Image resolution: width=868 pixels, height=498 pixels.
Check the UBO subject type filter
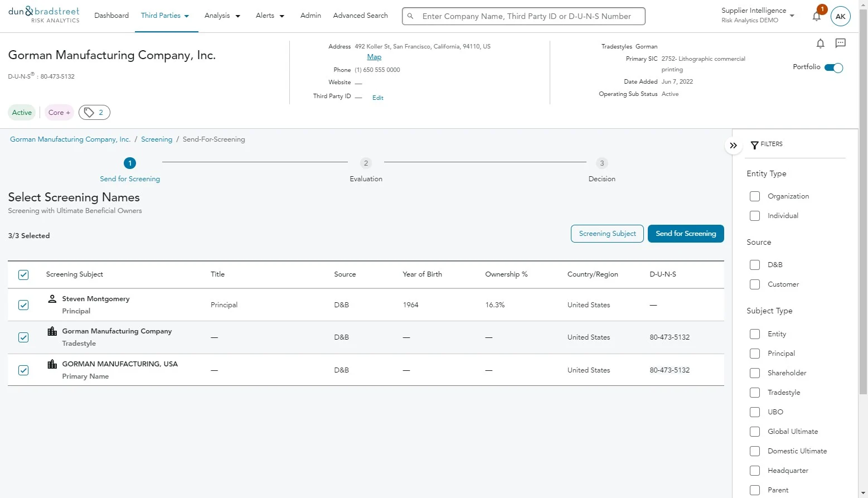tap(755, 412)
